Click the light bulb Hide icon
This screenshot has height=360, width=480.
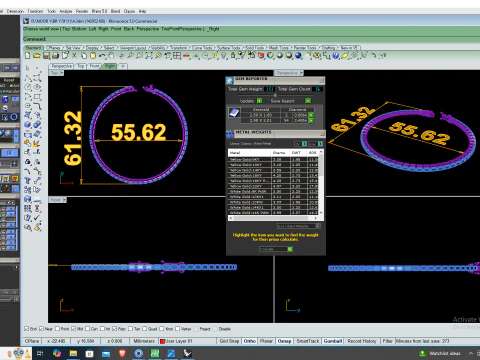pyautogui.click(x=224, y=56)
